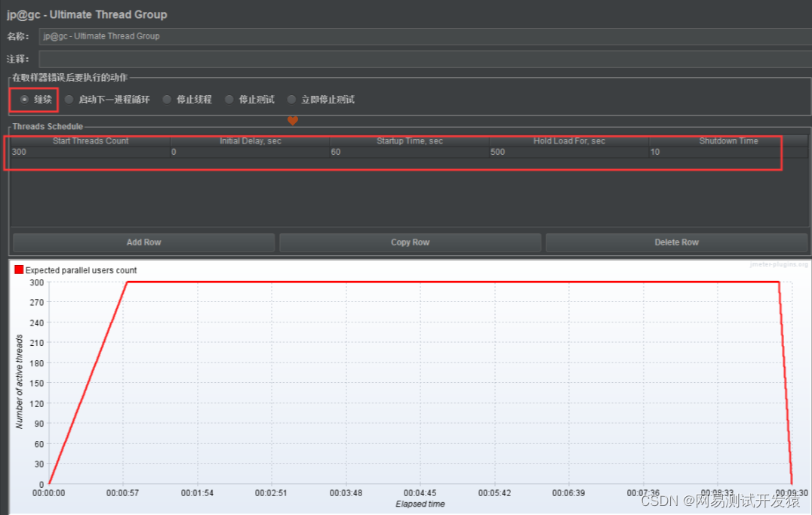This screenshot has width=812, height=515.
Task: Click the Shutdown Time column header
Action: pos(728,141)
